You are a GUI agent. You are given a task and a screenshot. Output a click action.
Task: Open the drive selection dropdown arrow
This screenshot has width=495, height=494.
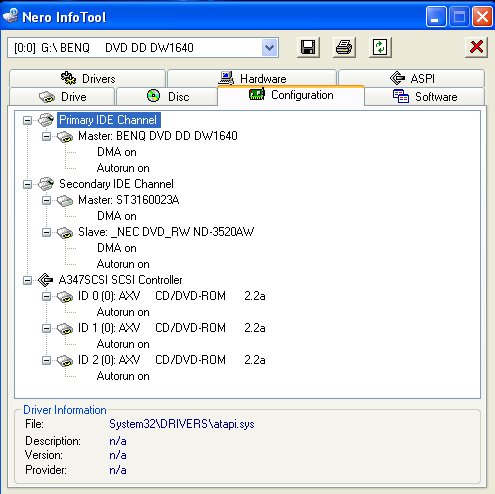tap(269, 48)
